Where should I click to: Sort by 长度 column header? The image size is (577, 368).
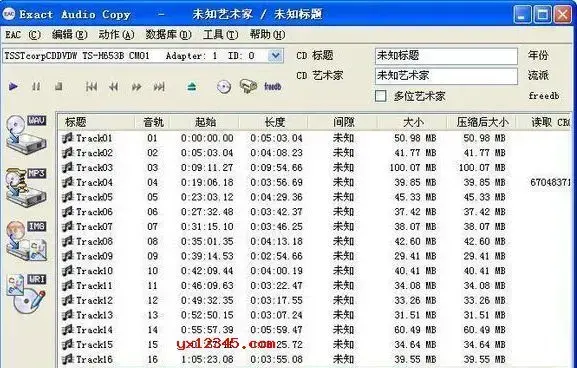pos(274,122)
